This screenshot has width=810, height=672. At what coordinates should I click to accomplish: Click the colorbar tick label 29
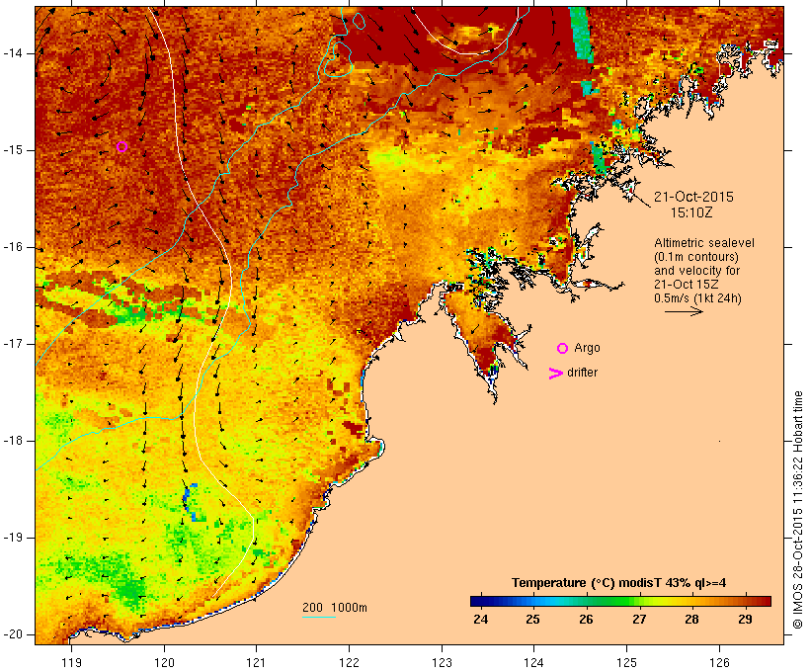745,620
